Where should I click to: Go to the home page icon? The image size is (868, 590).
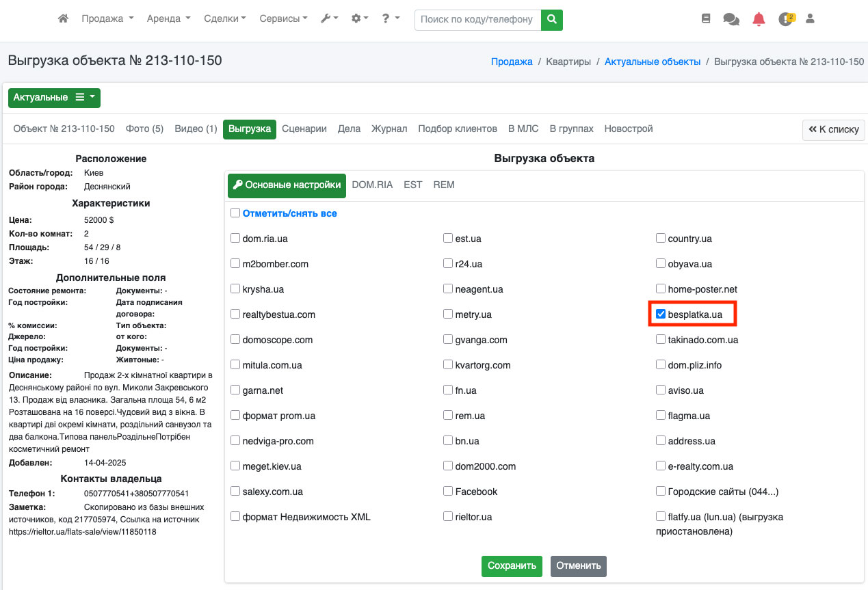pos(63,19)
